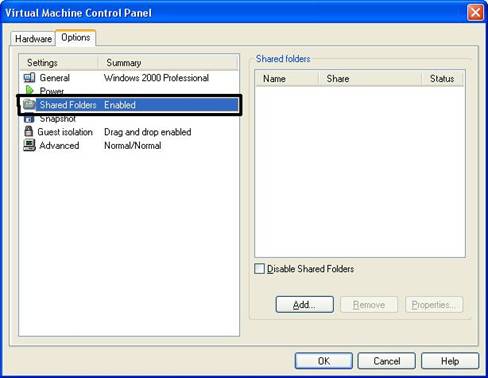Click the Guest isolation padlock icon
The image size is (488, 378).
point(29,131)
